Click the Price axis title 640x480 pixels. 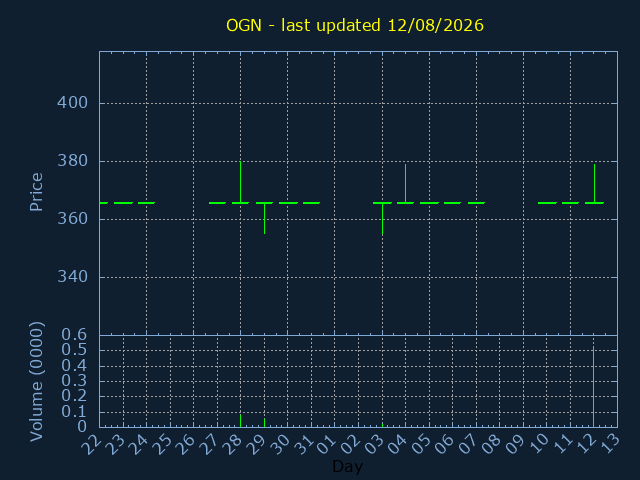pos(36,192)
